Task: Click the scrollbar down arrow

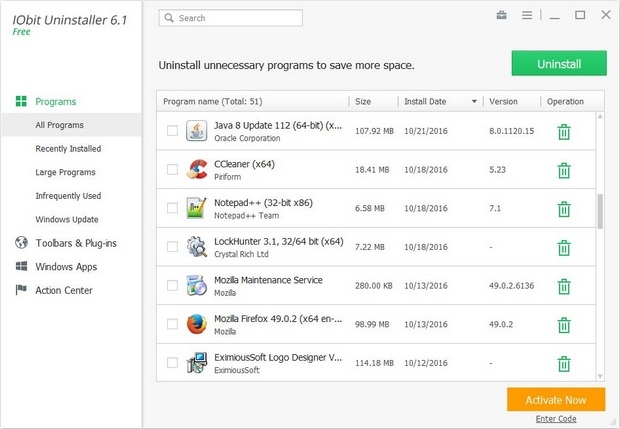Action: tap(600, 376)
